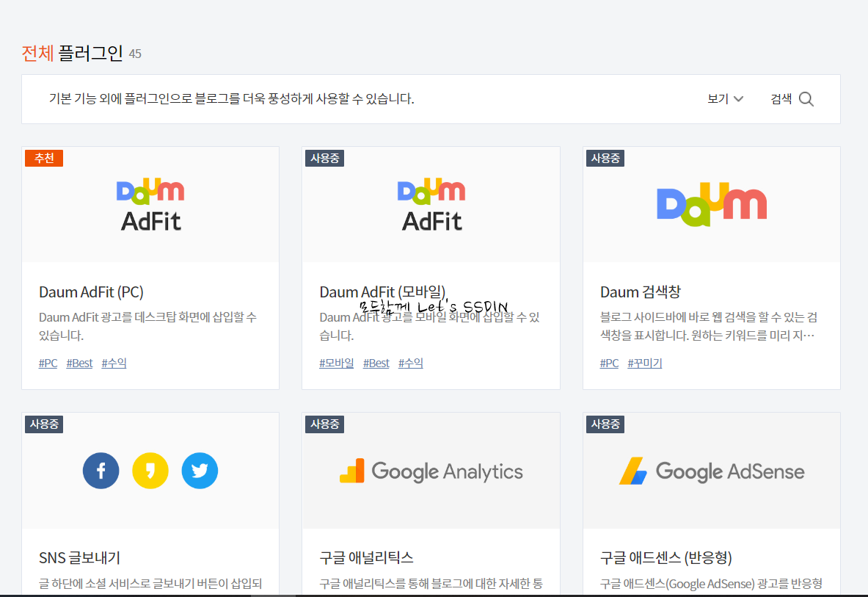868x597 pixels.
Task: Click the 추천 badge on AdFit (PC) card
Action: (44, 159)
